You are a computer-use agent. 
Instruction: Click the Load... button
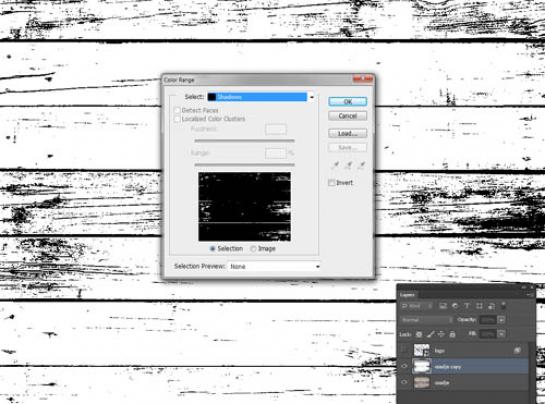[348, 134]
